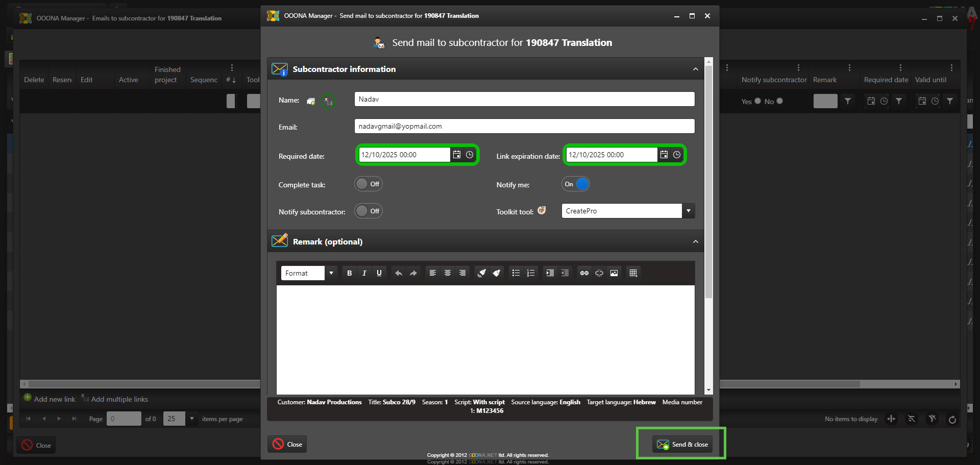This screenshot has height=465, width=980.
Task: Open the Toolkit tool dropdown
Action: (x=688, y=211)
